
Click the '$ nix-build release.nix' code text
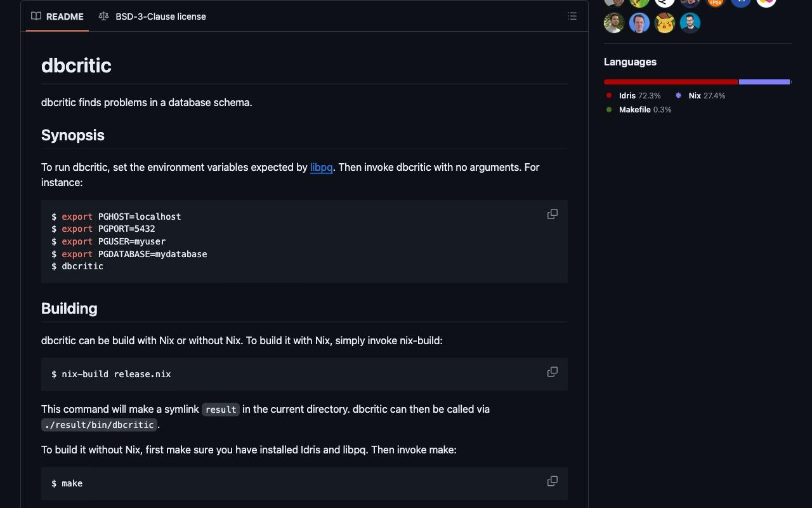[x=111, y=374]
